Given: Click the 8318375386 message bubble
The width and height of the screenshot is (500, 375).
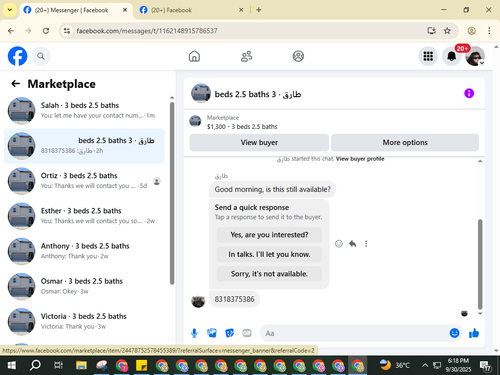Looking at the screenshot, I should click(234, 299).
